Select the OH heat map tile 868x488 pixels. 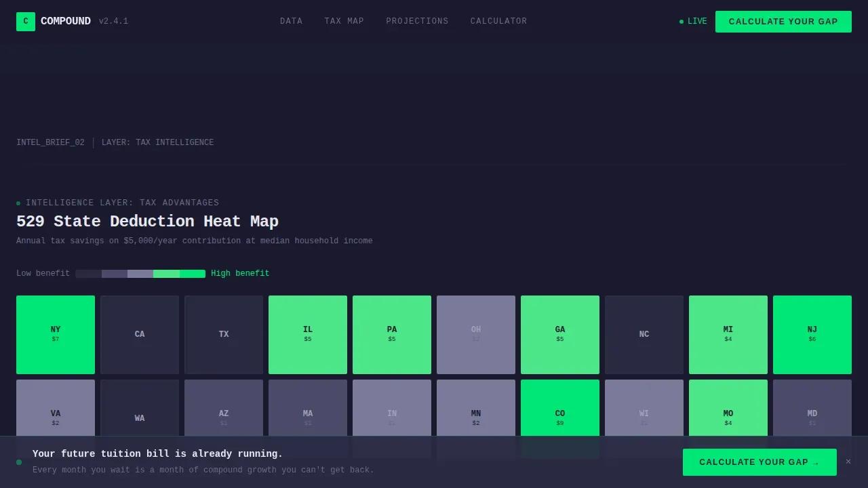pyautogui.click(x=476, y=335)
